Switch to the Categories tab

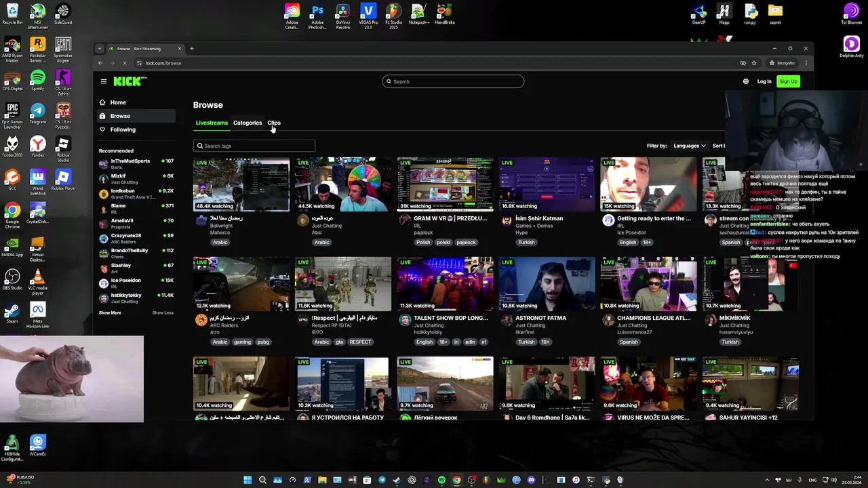pos(248,123)
